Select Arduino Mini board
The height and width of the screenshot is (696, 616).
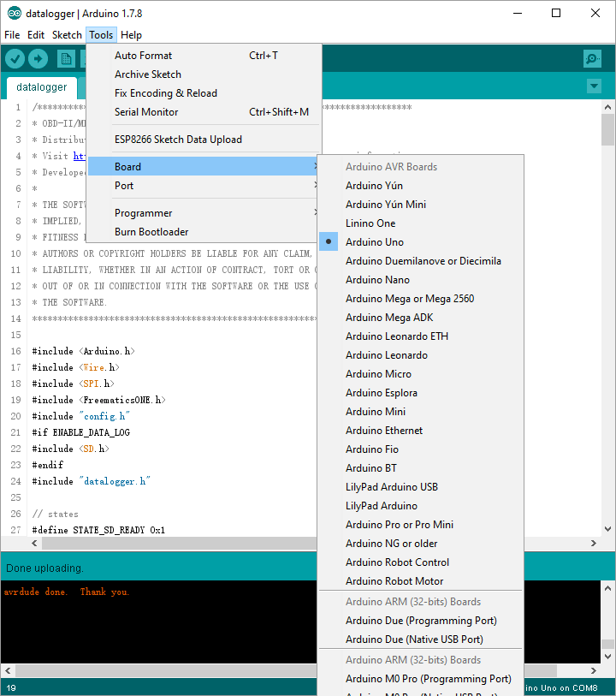(421, 412)
